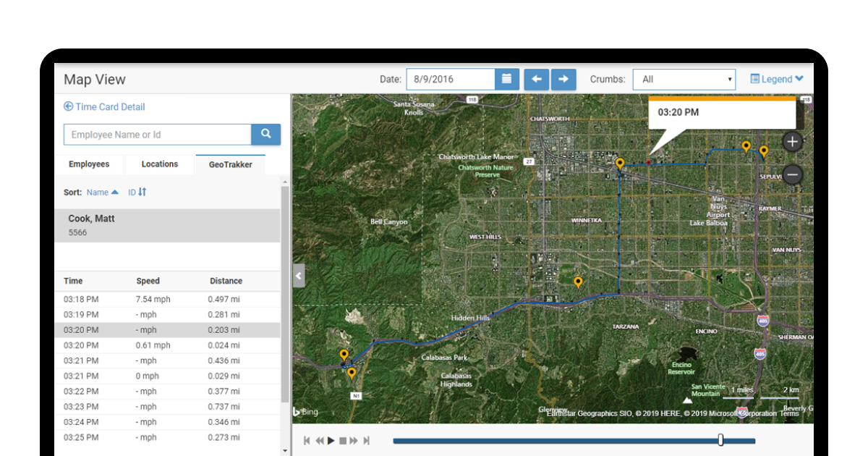Click the 0.497 mi distance value
The width and height of the screenshot is (868, 456).
pyautogui.click(x=224, y=299)
